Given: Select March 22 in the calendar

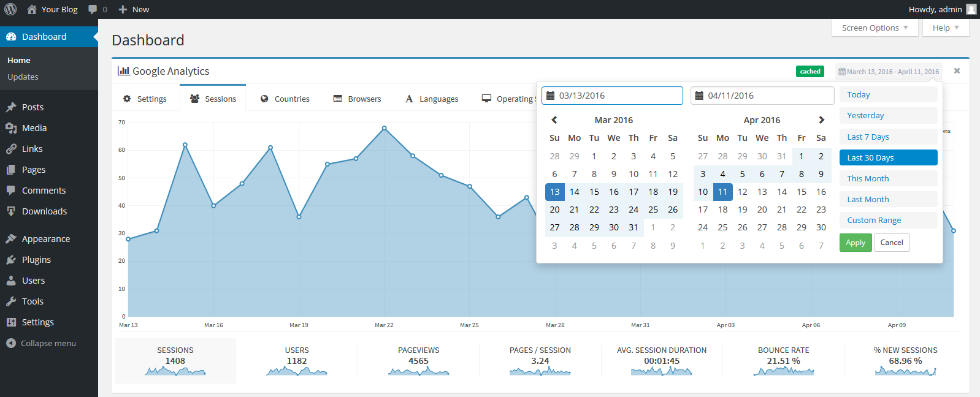Looking at the screenshot, I should [594, 210].
